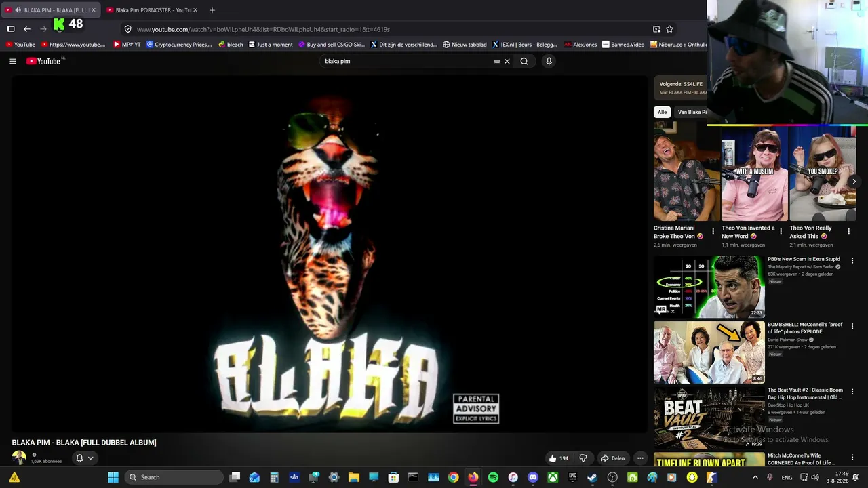Launch Google Chrome from the taskbar

tap(454, 477)
